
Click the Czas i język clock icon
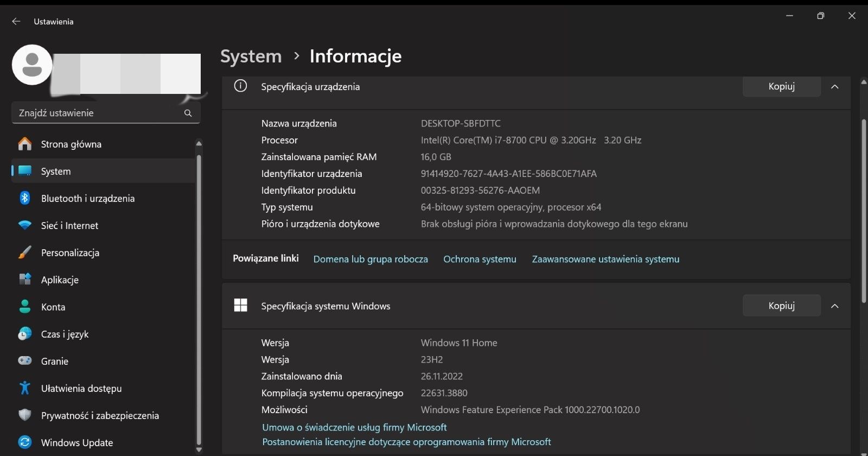pyautogui.click(x=25, y=334)
